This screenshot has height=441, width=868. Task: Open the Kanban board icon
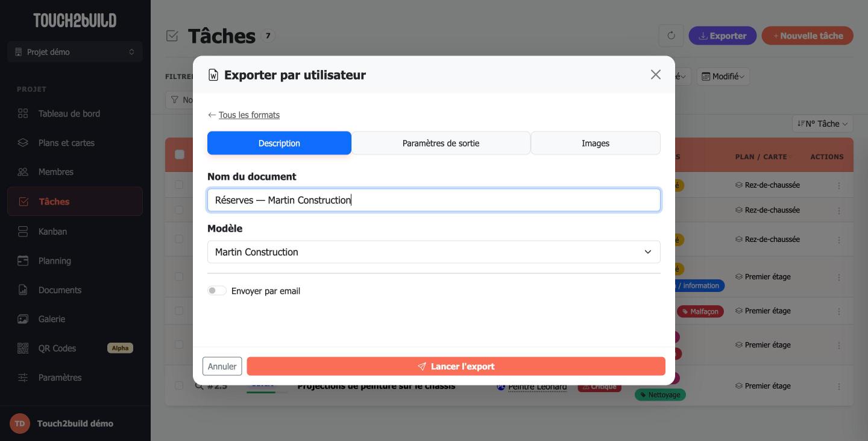coord(23,232)
